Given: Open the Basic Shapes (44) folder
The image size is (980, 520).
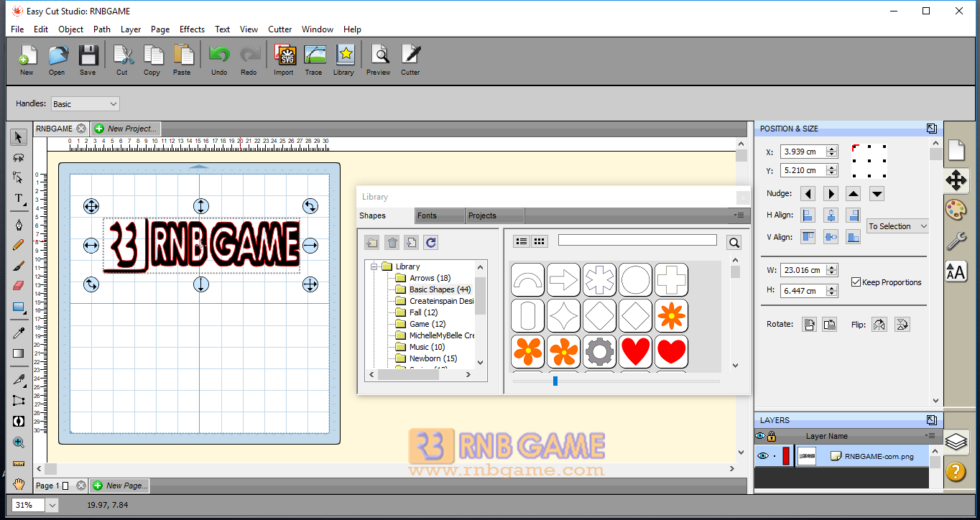Looking at the screenshot, I should (433, 289).
